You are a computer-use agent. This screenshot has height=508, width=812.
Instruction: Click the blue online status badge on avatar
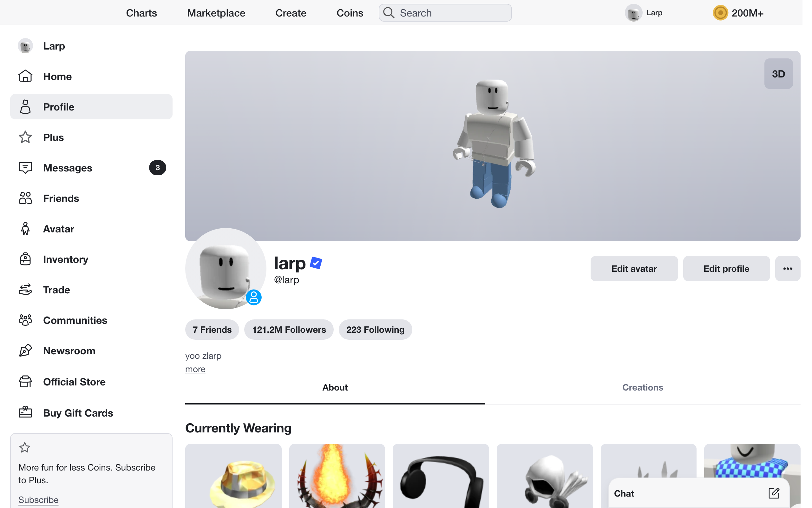click(254, 297)
